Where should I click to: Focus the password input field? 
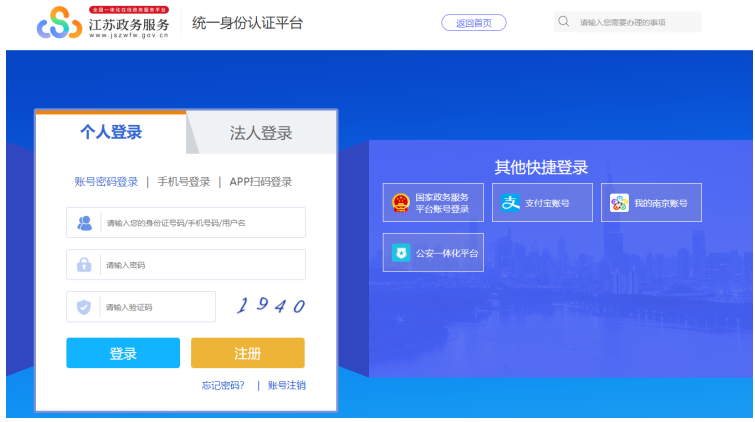(186, 264)
